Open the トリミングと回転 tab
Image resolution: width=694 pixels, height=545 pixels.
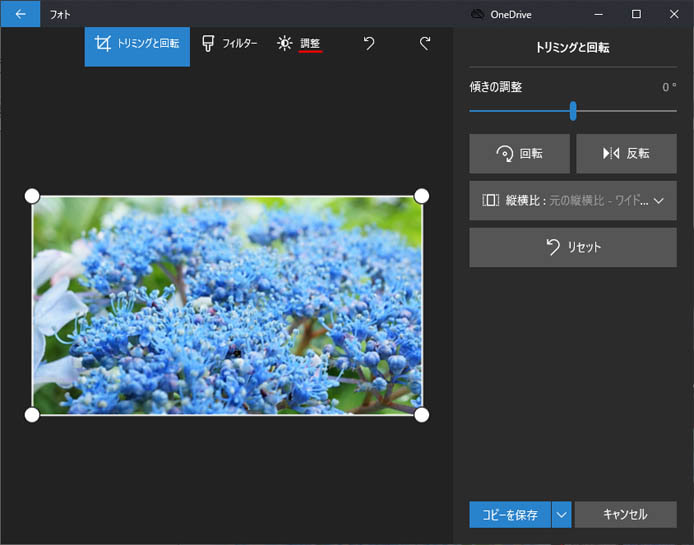(137, 46)
